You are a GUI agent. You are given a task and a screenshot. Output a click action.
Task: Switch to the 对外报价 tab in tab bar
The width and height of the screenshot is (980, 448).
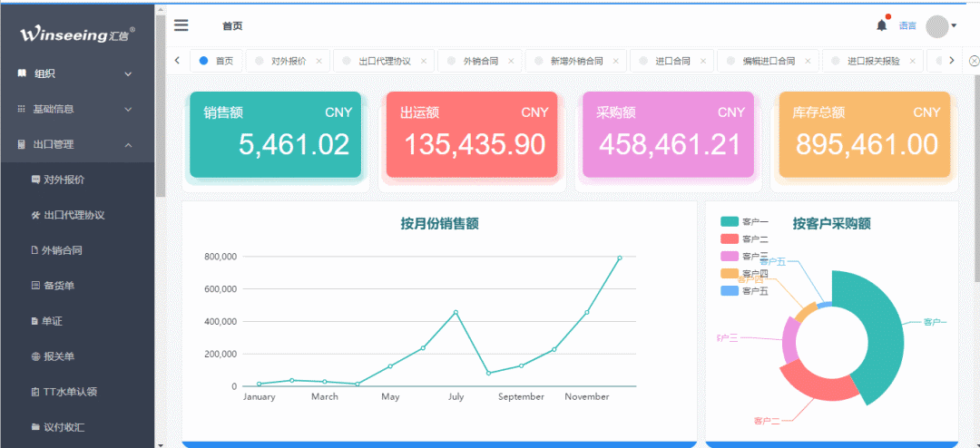289,61
